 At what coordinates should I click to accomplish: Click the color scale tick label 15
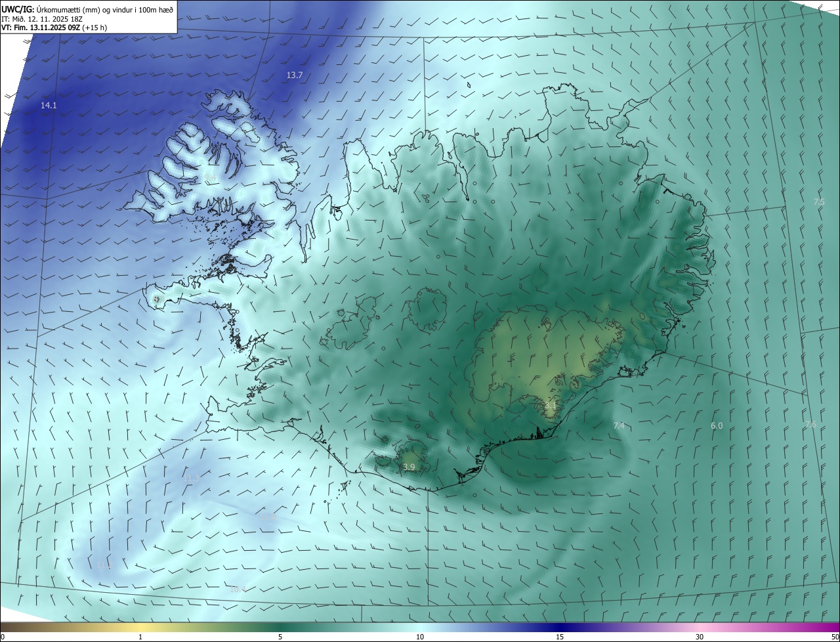pyautogui.click(x=560, y=637)
